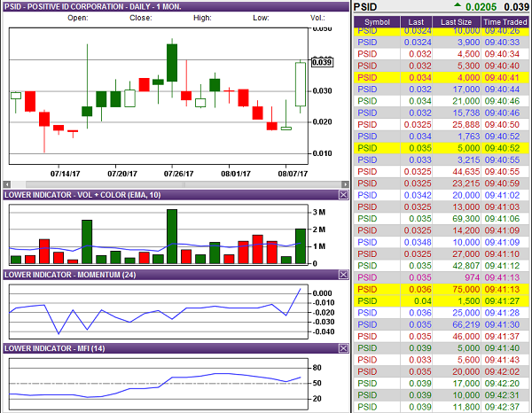Select the trade row with last price 0.0348
Image resolution: width=532 pixels, height=413 pixels.
(x=441, y=242)
